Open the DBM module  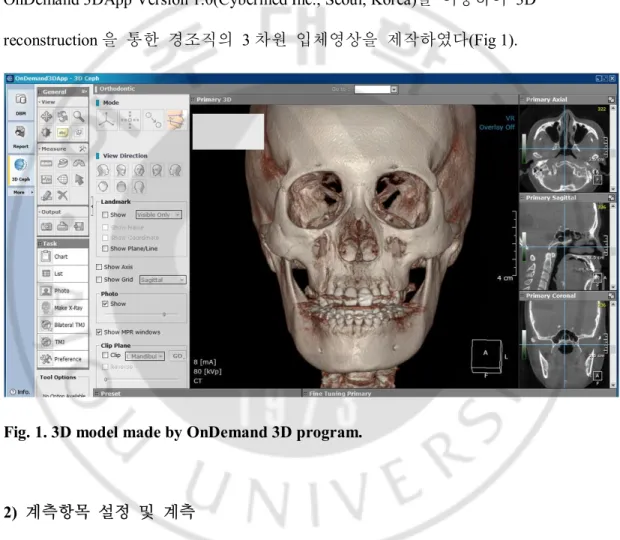21,104
